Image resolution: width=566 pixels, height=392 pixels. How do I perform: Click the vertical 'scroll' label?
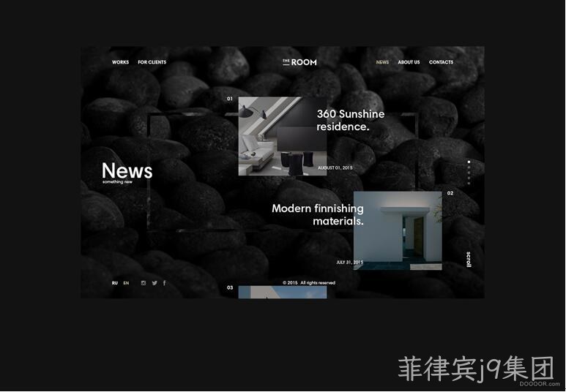(469, 260)
